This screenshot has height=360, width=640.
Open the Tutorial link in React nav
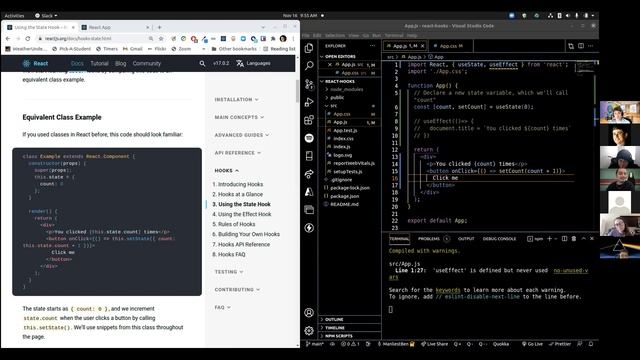point(99,64)
